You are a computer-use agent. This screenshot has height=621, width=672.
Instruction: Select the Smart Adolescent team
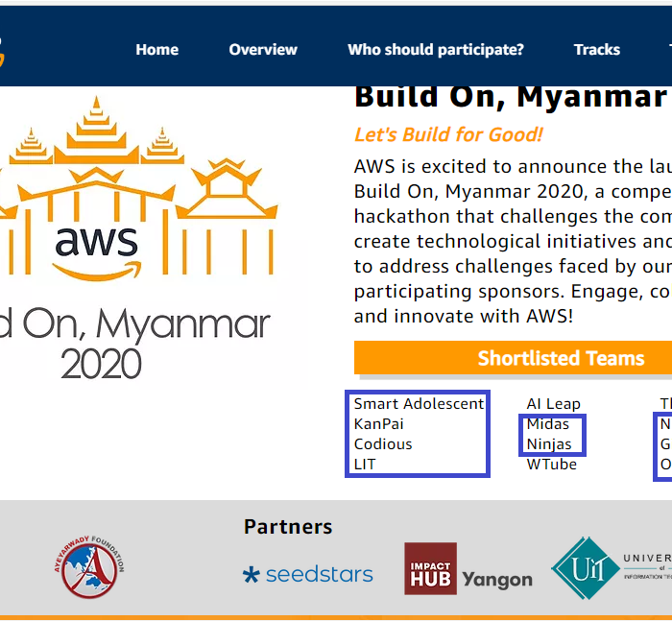coord(419,404)
